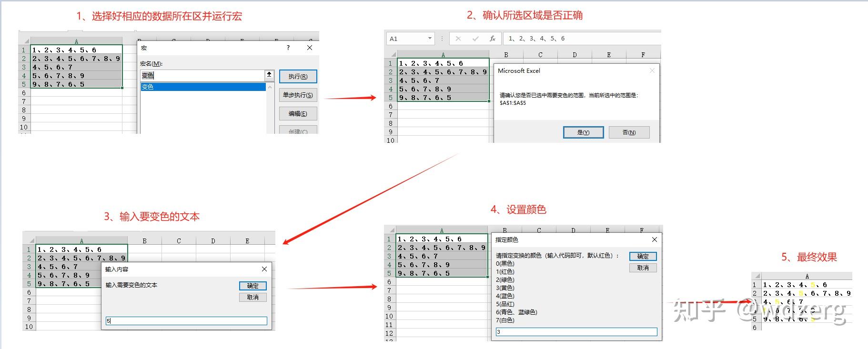Click the formula bar showing 1、2、3、4、5、6
Viewport: 868px width, 349px height.
582,39
